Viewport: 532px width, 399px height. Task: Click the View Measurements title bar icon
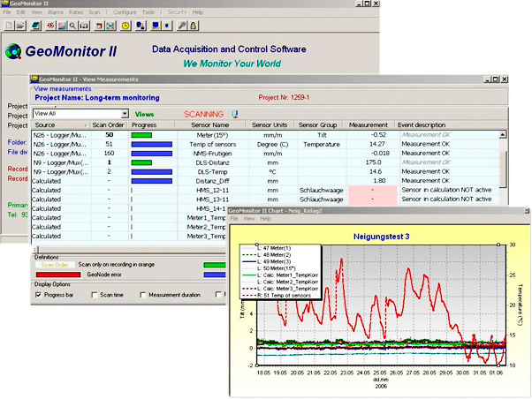pos(34,79)
